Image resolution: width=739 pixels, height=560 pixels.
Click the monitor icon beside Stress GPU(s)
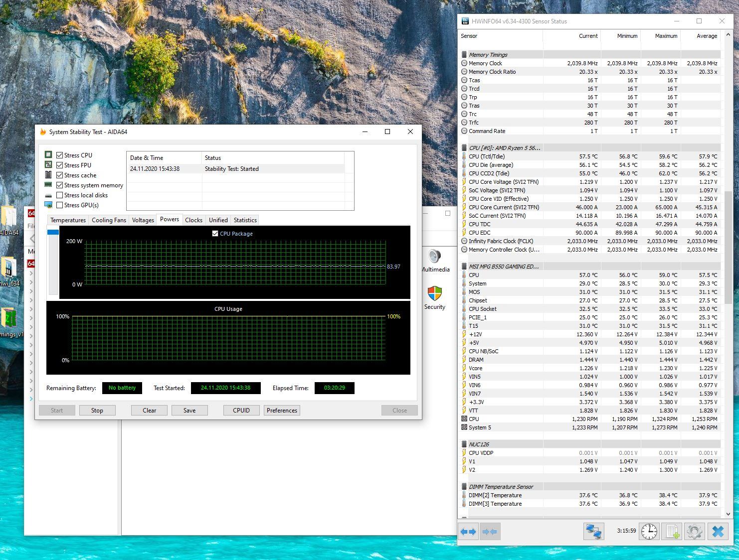point(48,205)
